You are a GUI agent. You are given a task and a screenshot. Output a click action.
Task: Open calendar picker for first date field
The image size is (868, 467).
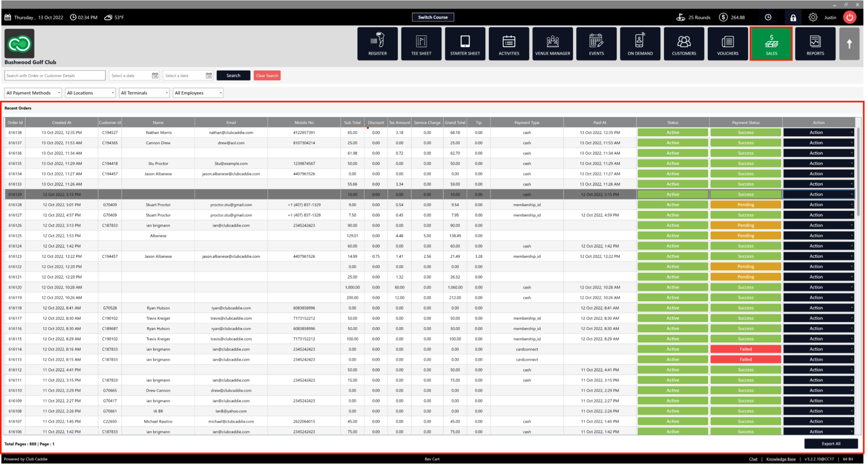[x=155, y=76]
